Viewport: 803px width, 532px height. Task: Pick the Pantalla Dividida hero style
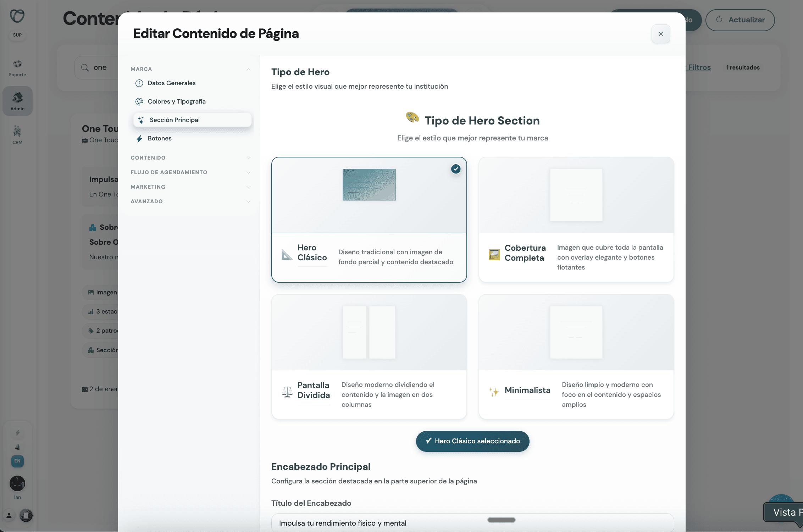tap(369, 356)
